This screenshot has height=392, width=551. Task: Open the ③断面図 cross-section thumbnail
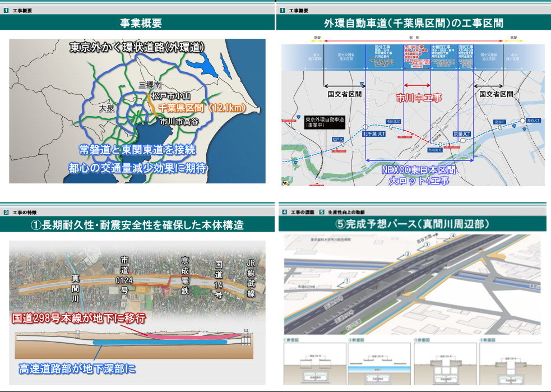pos(444,362)
